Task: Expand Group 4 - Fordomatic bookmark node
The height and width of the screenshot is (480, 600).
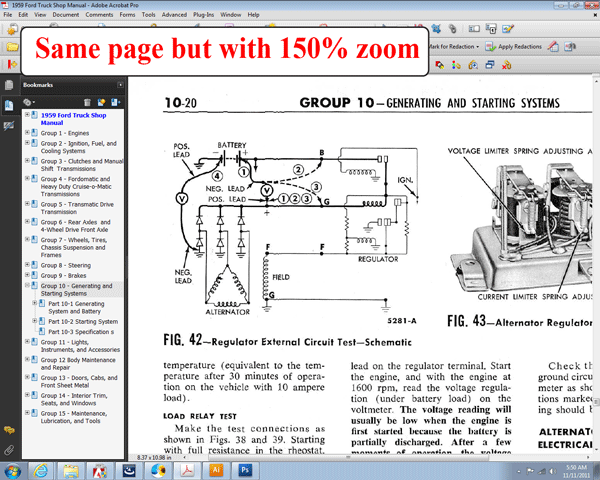Action: click(x=27, y=178)
